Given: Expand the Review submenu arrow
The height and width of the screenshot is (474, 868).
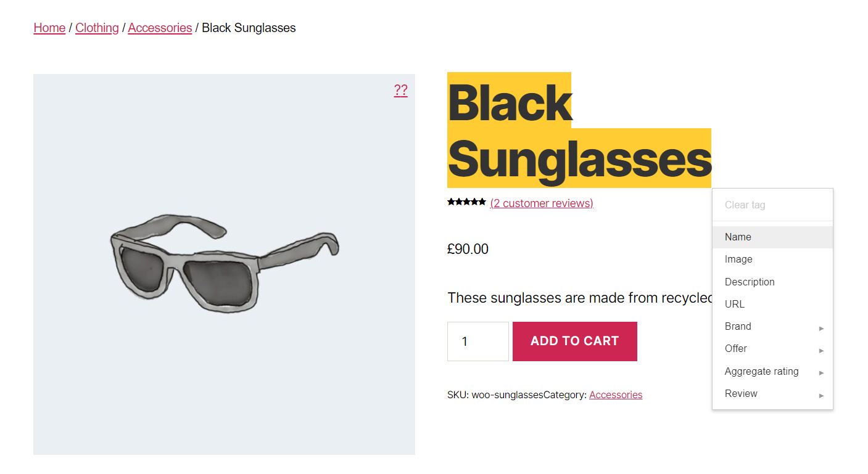Looking at the screenshot, I should coord(821,395).
